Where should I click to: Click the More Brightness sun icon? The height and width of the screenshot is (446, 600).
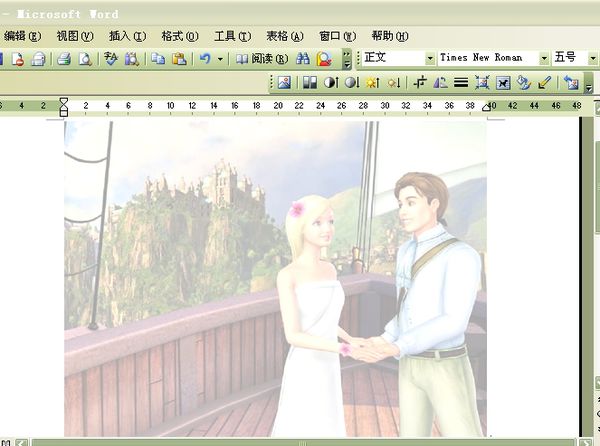pyautogui.click(x=373, y=83)
